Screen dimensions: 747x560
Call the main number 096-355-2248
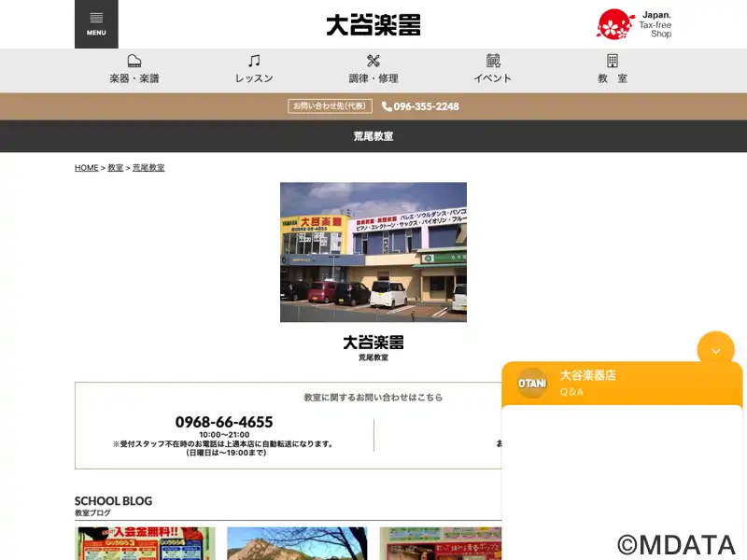[426, 106]
